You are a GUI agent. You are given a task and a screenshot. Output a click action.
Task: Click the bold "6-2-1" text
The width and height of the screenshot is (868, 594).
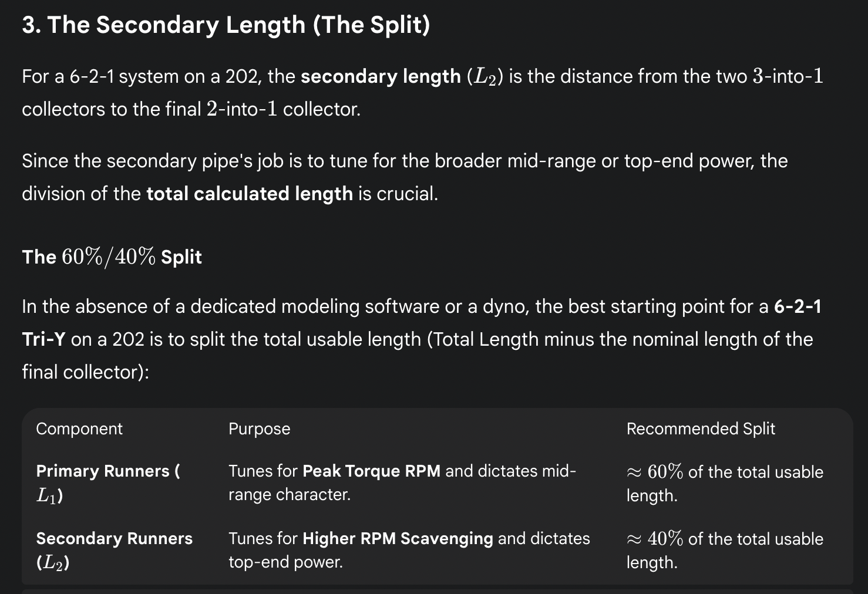(797, 306)
